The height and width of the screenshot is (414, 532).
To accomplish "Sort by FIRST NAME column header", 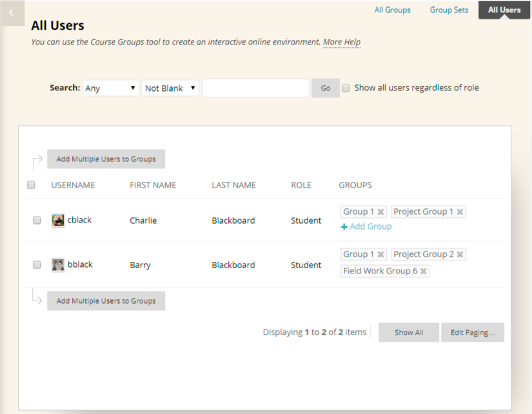I will [153, 185].
